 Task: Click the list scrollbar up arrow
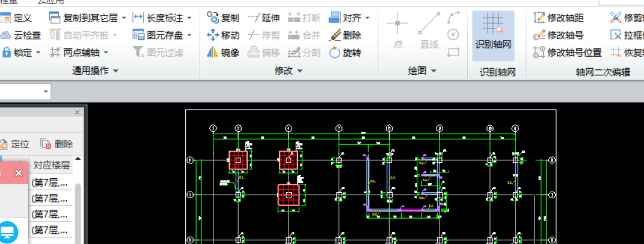pos(78,159)
